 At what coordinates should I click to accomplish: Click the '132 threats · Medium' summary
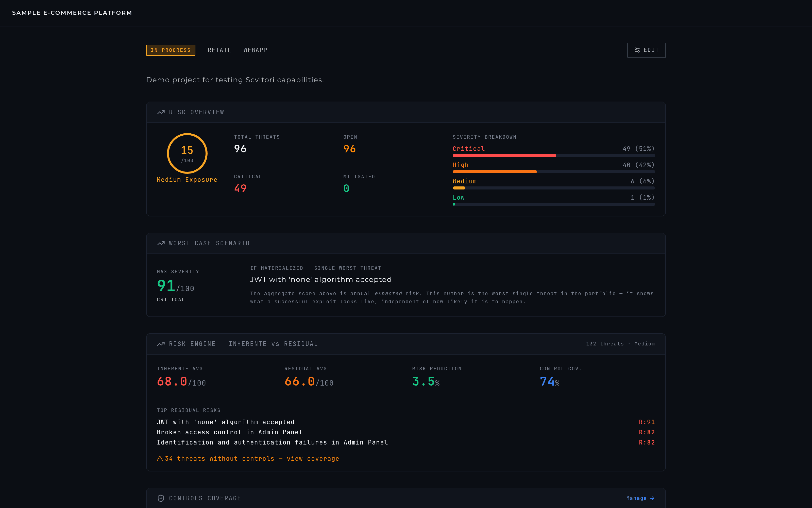[x=620, y=344]
